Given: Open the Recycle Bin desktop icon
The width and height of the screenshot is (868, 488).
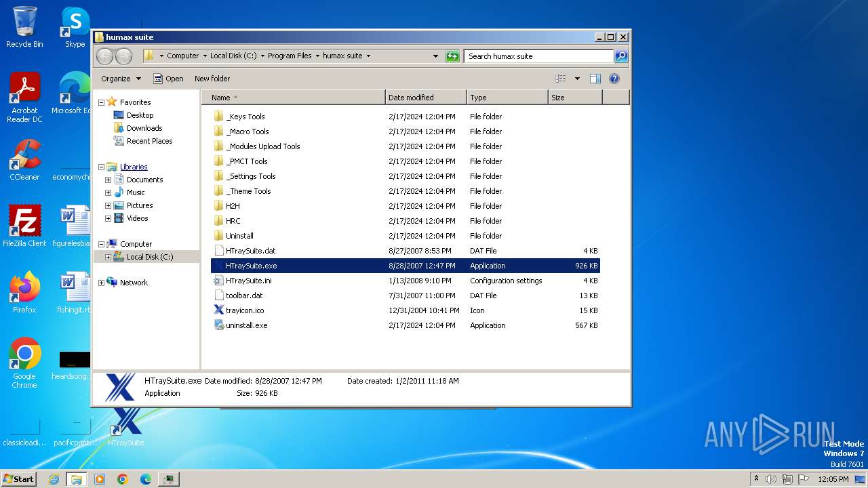Looking at the screenshot, I should [24, 27].
